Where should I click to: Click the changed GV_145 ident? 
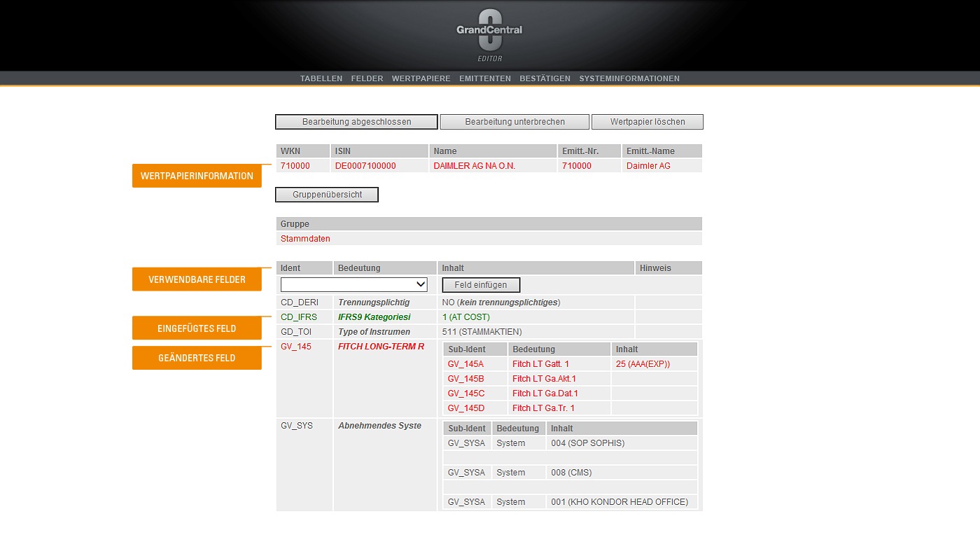tap(296, 347)
